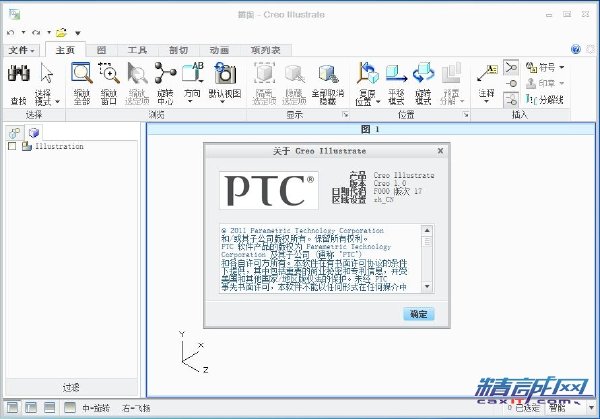Open the Section ribbon tab

click(x=179, y=50)
